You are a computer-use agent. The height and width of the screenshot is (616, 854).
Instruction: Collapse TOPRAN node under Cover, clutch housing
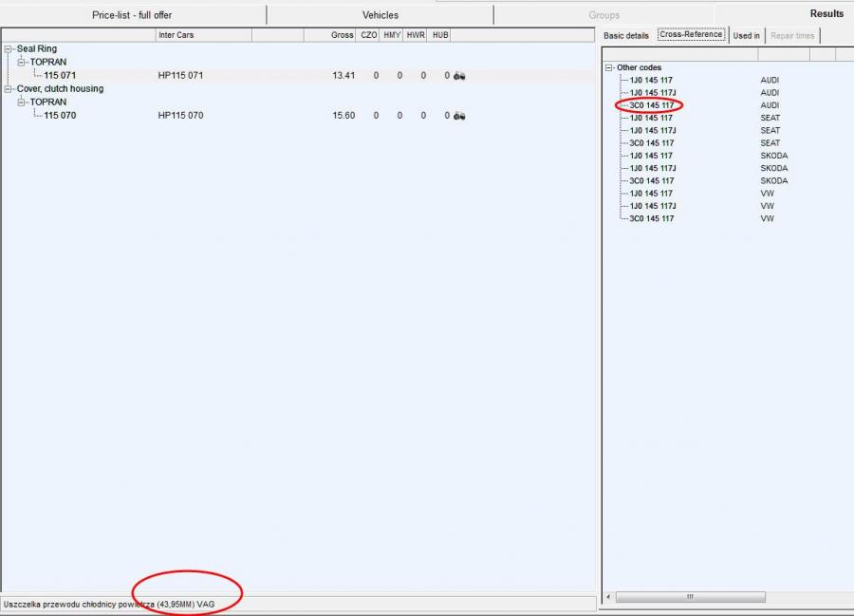[21, 103]
